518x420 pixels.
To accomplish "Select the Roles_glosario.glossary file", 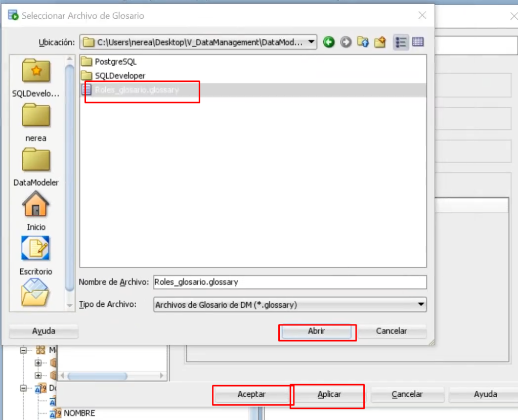I will tap(137, 90).
